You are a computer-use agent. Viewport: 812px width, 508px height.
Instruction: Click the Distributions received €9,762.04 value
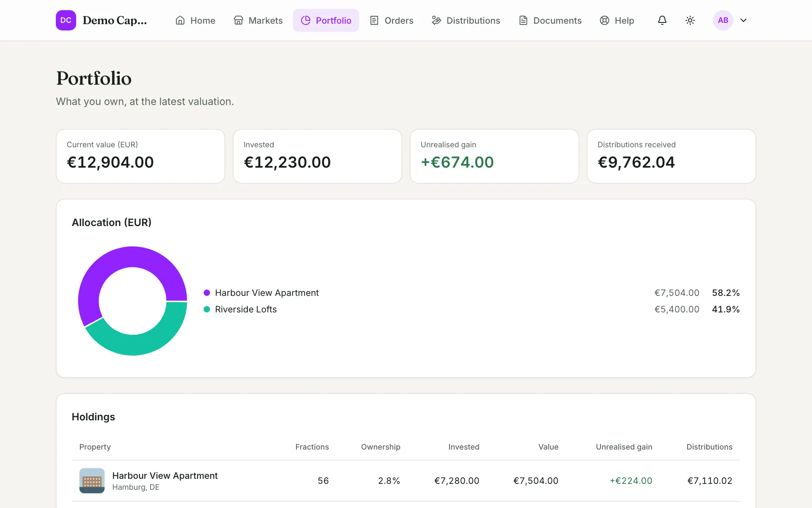click(x=636, y=162)
